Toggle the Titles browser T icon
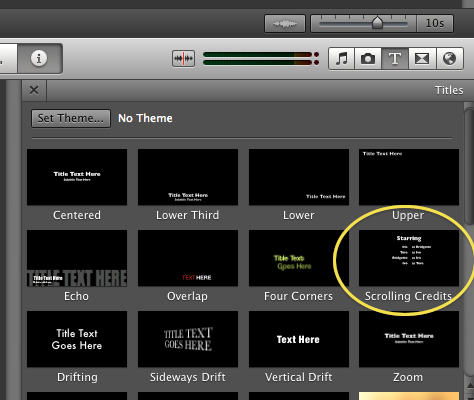 pyautogui.click(x=395, y=59)
